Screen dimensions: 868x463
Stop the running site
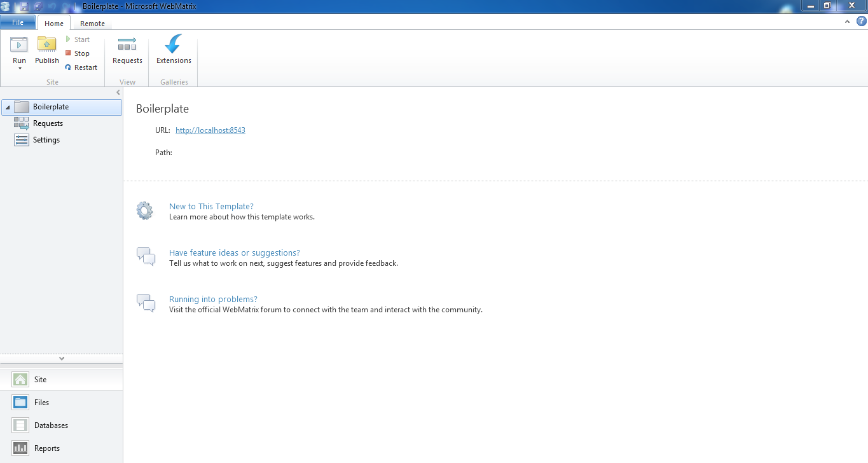pyautogui.click(x=77, y=53)
